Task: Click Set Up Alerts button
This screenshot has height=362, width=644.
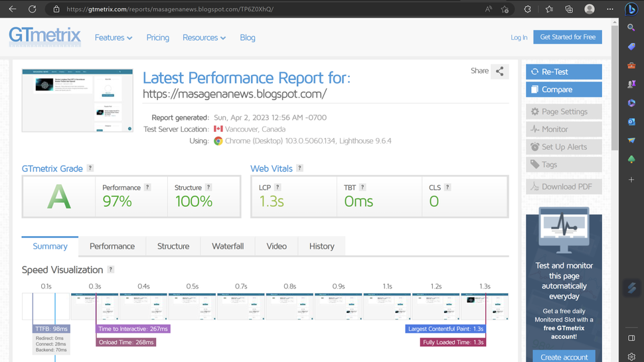Action: [564, 147]
